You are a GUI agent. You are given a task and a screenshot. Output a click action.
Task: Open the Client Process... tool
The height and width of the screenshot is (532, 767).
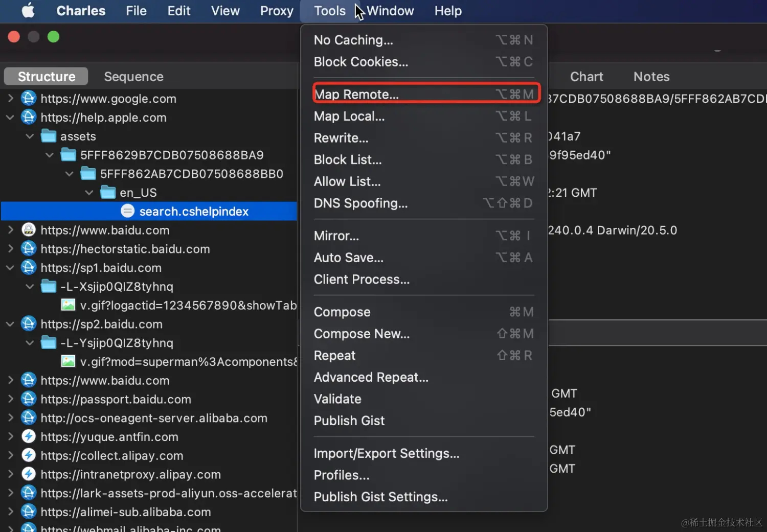pos(424,279)
